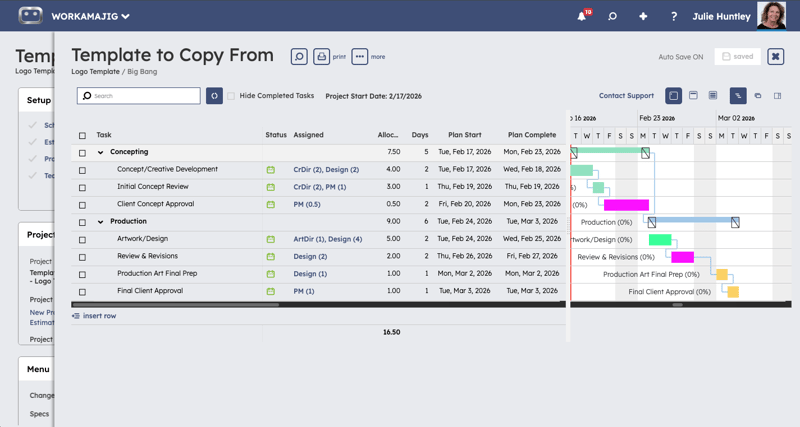Click the Contact Support link
The height and width of the screenshot is (427, 800).
[626, 96]
